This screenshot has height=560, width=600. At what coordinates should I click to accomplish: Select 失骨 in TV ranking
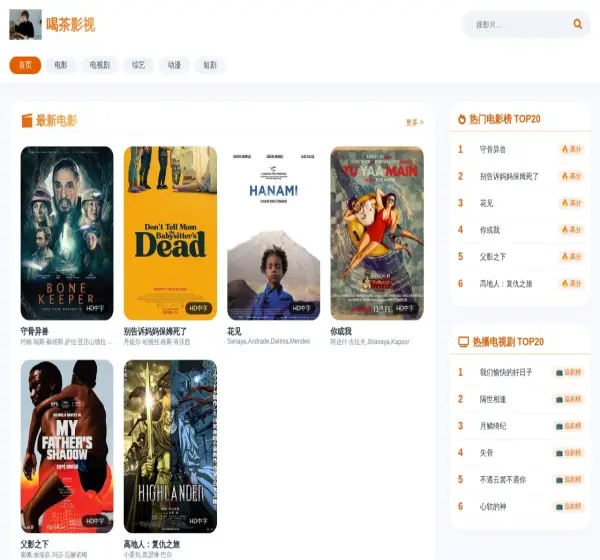[x=486, y=453]
